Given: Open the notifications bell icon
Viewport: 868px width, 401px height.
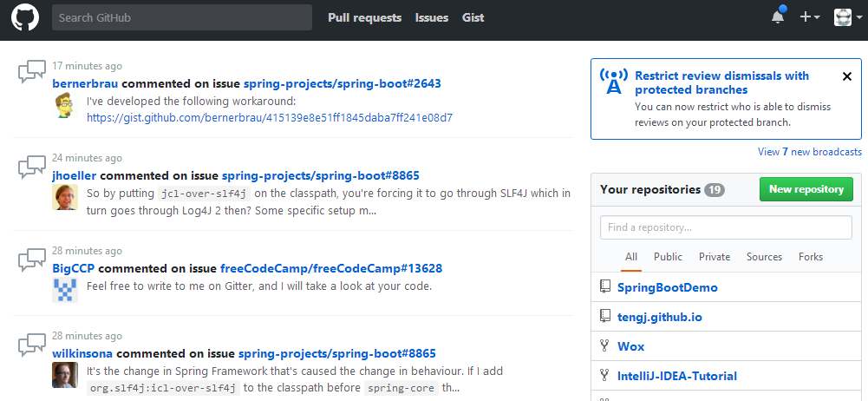Looking at the screenshot, I should tap(778, 17).
